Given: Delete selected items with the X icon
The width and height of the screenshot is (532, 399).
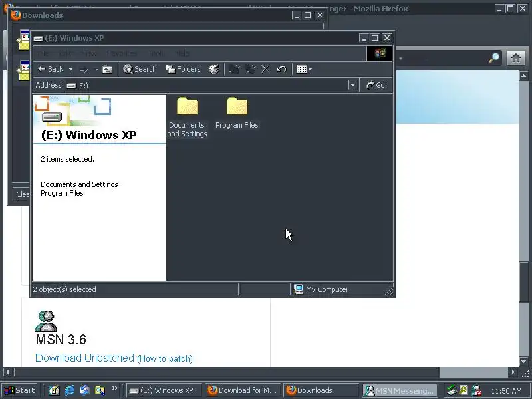Looking at the screenshot, I should point(265,69).
